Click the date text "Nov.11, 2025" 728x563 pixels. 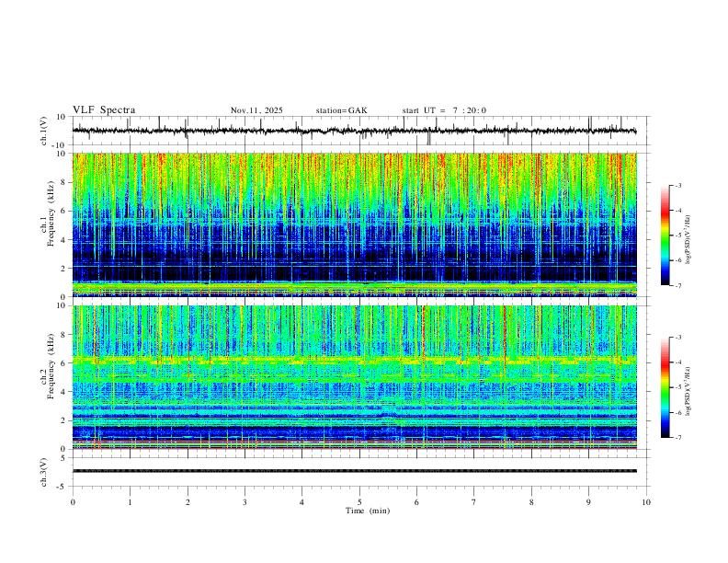tap(256, 110)
